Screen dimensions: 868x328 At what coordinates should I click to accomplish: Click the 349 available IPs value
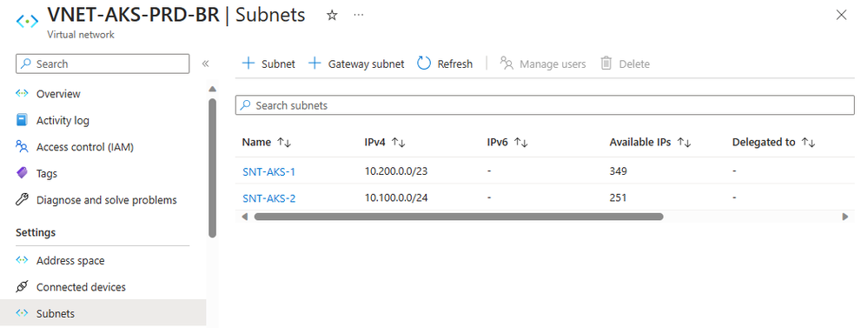click(619, 171)
